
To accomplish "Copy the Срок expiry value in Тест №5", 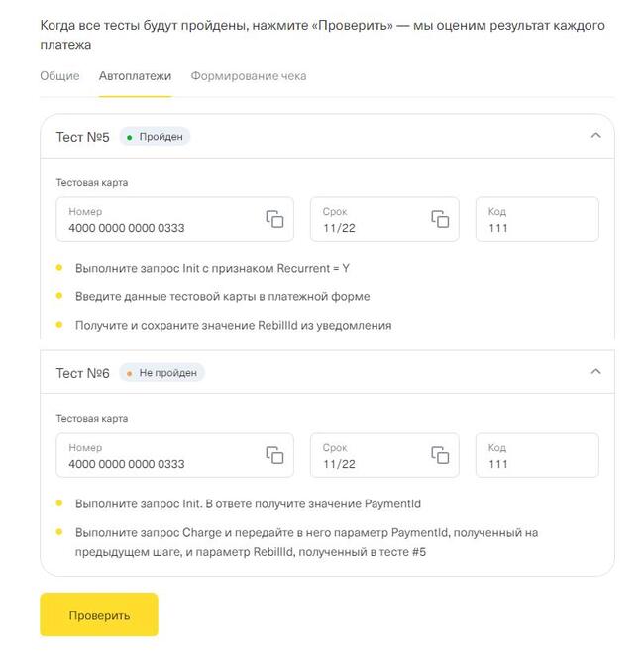I will [x=440, y=219].
